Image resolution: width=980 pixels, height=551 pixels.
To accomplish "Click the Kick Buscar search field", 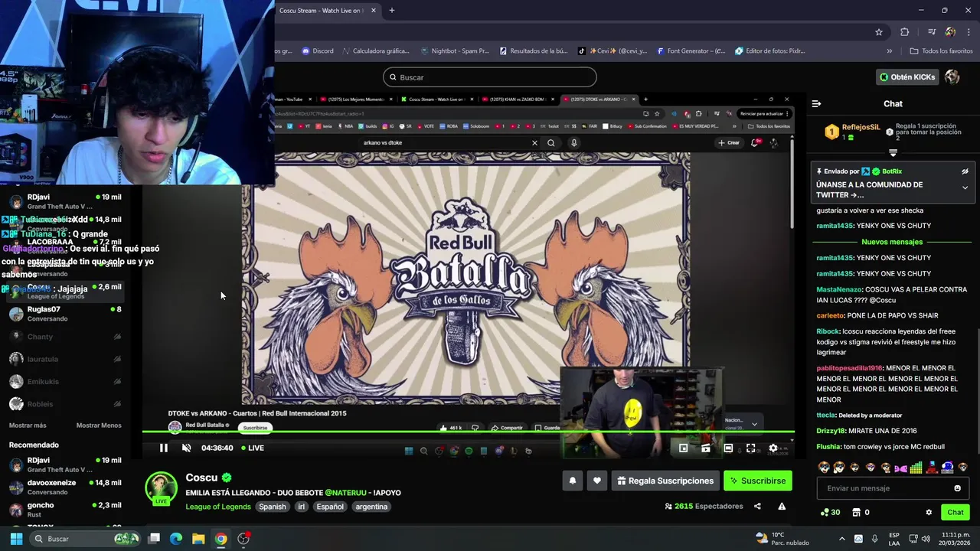I will click(x=490, y=77).
